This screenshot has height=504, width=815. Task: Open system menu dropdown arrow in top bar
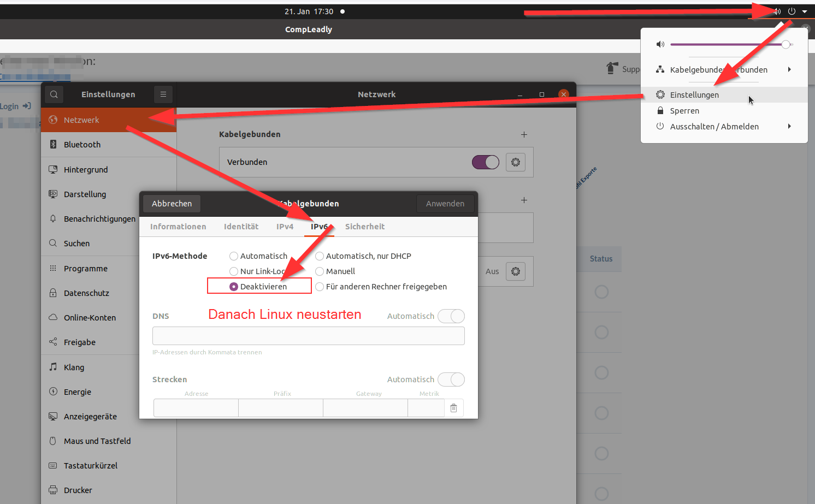pyautogui.click(x=805, y=11)
